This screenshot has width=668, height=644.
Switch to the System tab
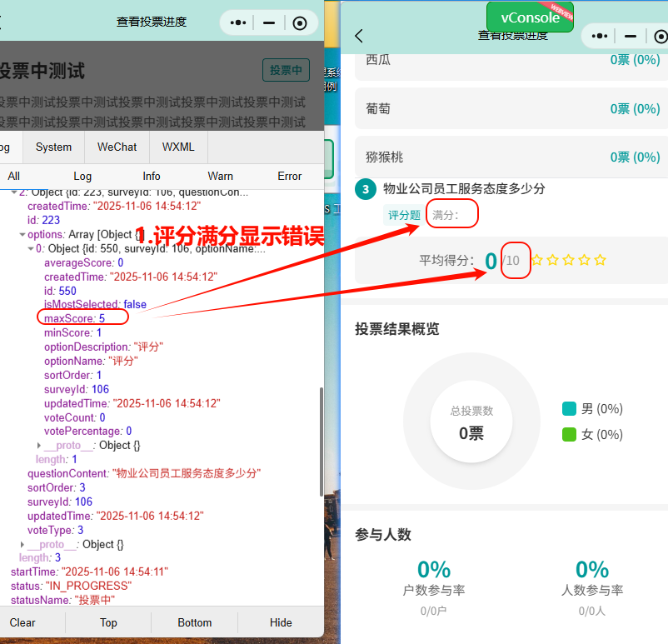pyautogui.click(x=53, y=147)
